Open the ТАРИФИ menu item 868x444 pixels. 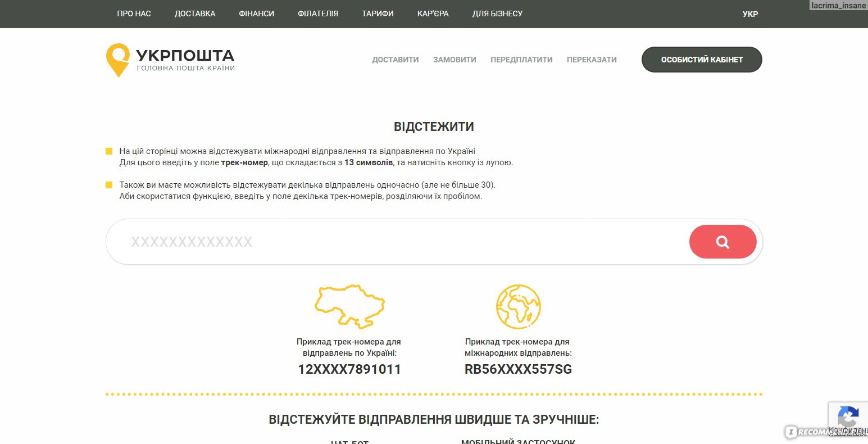(378, 13)
